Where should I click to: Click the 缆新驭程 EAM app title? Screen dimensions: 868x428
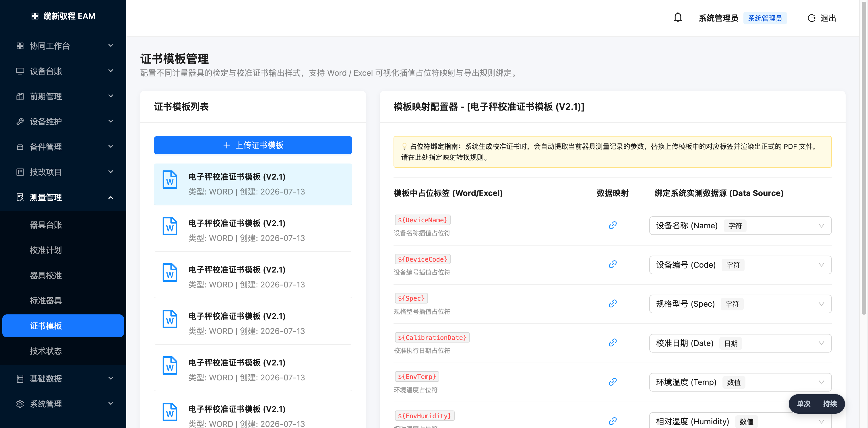coord(69,16)
